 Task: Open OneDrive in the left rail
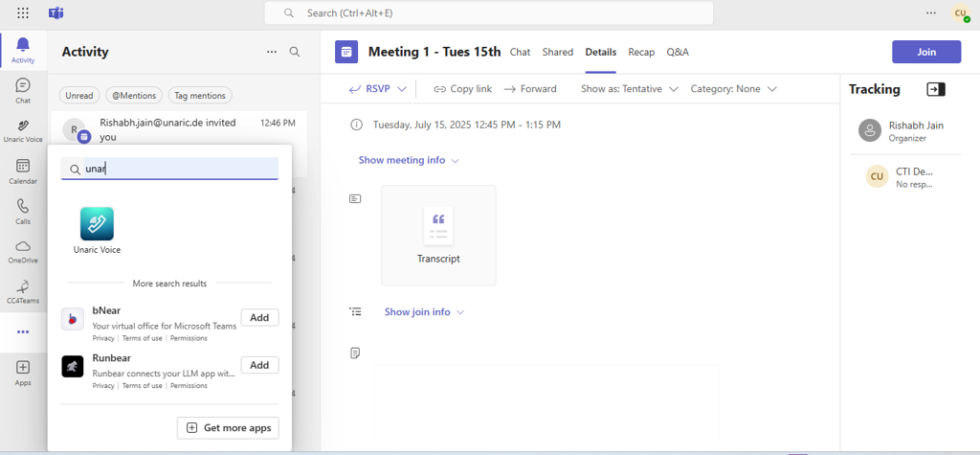23,251
